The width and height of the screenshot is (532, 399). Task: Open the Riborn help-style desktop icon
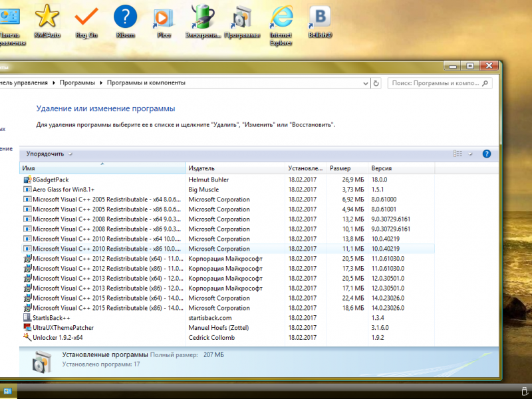(125, 21)
